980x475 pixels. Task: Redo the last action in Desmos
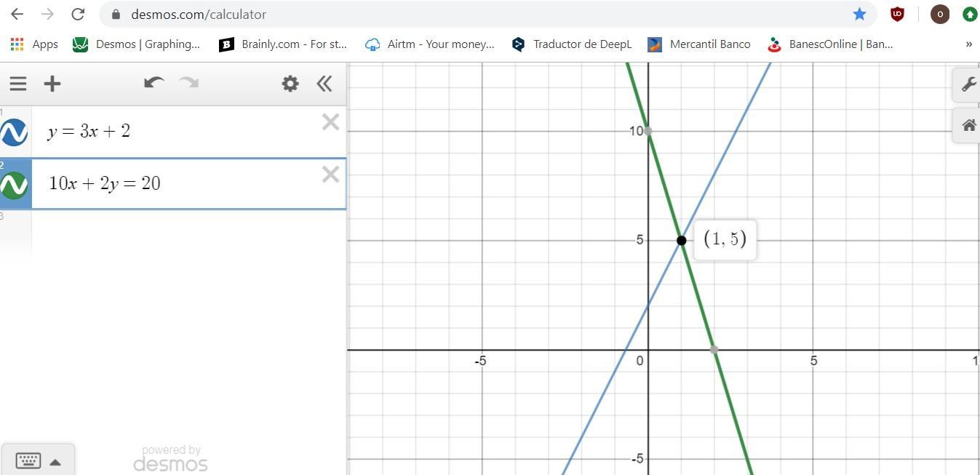click(188, 82)
